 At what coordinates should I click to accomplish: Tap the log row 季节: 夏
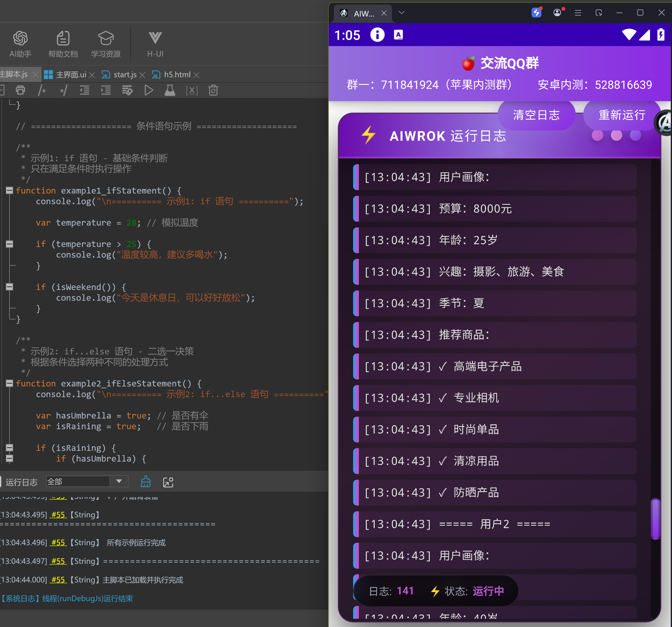pyautogui.click(x=494, y=303)
